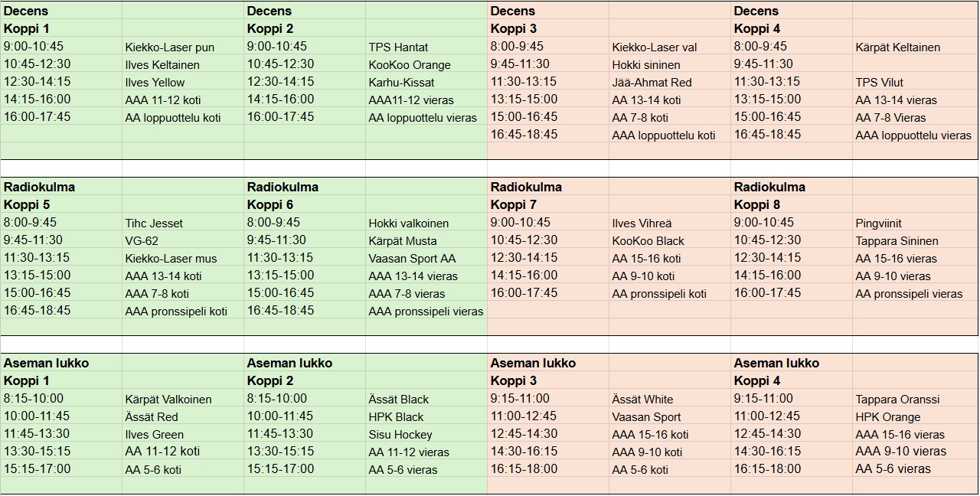Click the Ilves Vihreä cell
This screenshot has width=980, height=496.
pyautogui.click(x=642, y=224)
